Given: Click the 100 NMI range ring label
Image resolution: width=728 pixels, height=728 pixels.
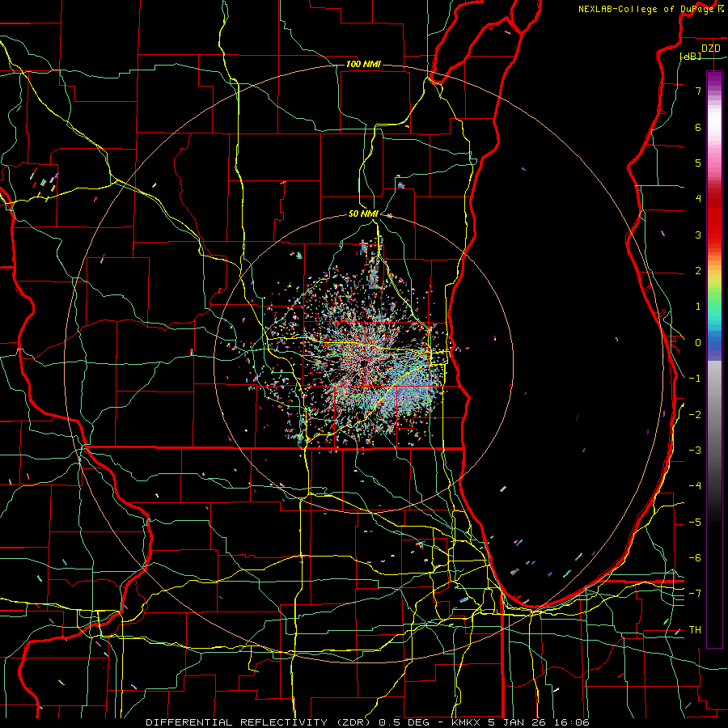Looking at the screenshot, I should click(363, 64).
